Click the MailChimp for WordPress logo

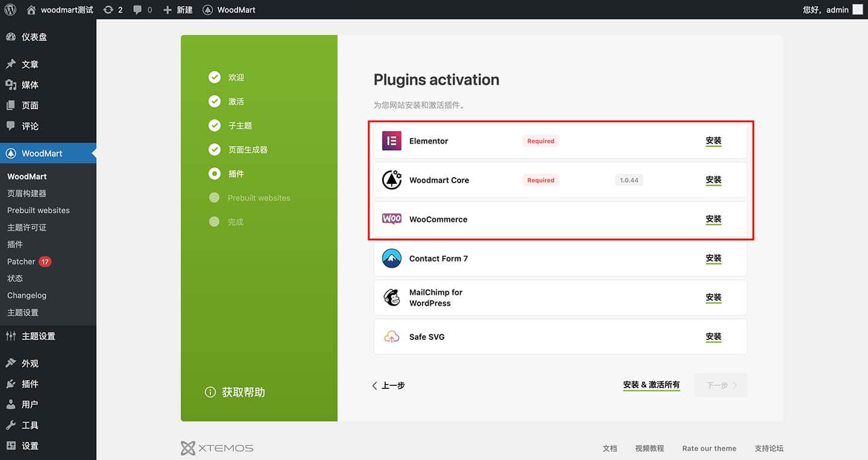tap(392, 297)
